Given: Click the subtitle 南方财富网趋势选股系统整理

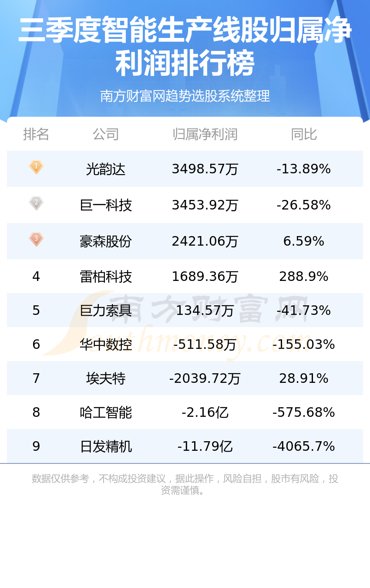Looking at the screenshot, I should tap(185, 96).
